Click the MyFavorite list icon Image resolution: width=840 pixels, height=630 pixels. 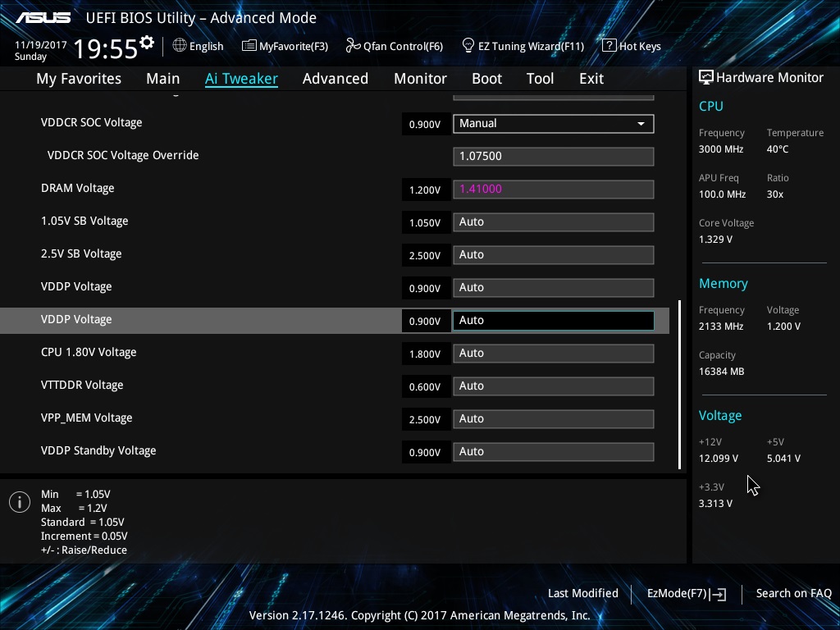[x=249, y=46]
